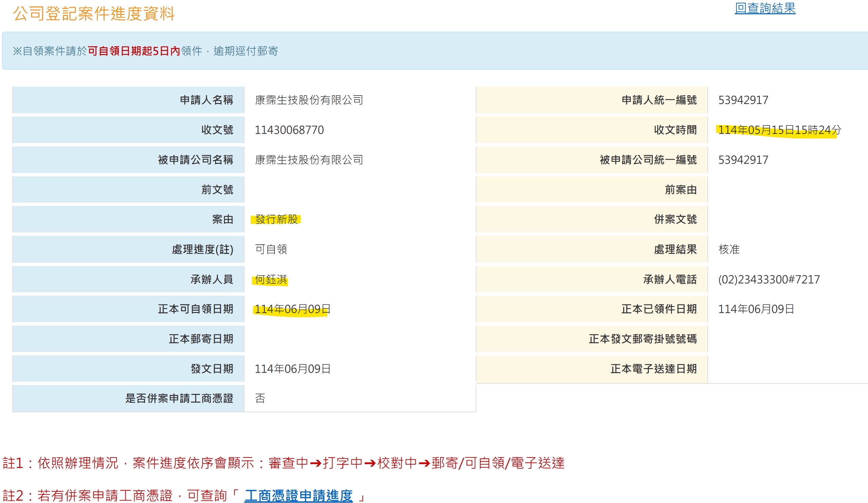The height and width of the screenshot is (503, 868).
Task: Open the 工商憑證申請進度 link
Action: [298, 496]
